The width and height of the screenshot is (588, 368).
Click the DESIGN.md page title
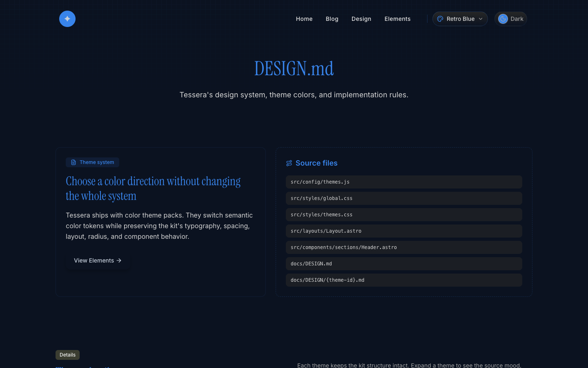click(x=294, y=68)
